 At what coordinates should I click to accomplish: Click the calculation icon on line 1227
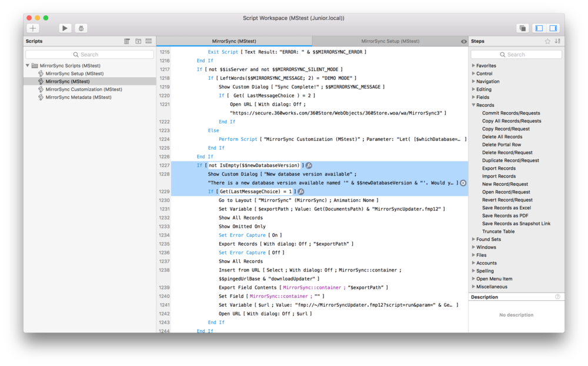click(x=309, y=166)
